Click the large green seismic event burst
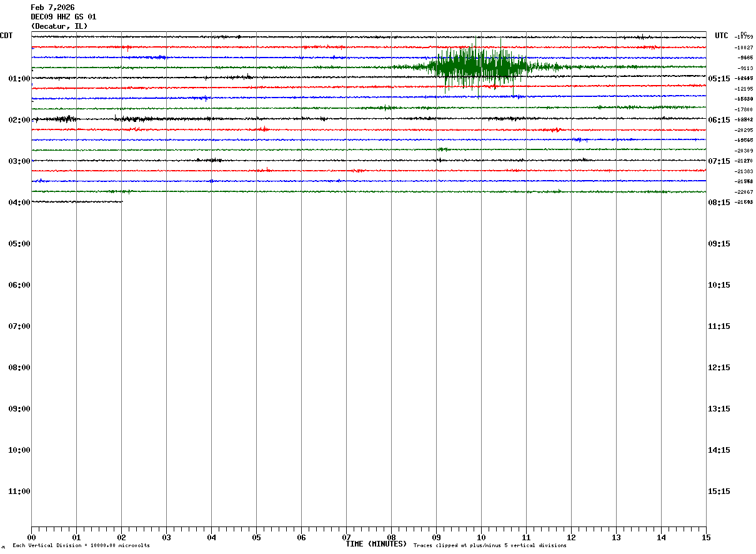 (478, 66)
